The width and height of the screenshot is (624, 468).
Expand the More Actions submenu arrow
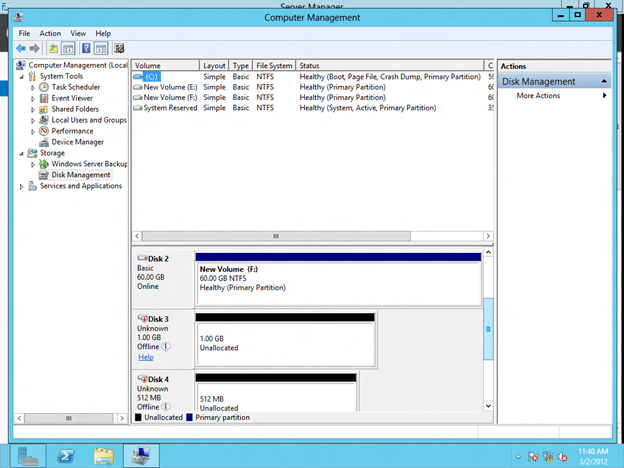pos(605,96)
